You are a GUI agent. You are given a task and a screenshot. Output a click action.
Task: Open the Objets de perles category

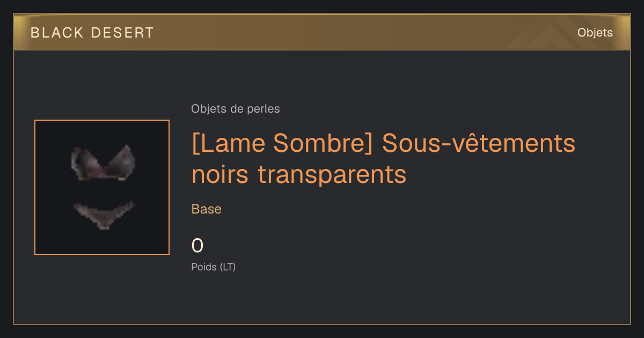pyautogui.click(x=236, y=109)
